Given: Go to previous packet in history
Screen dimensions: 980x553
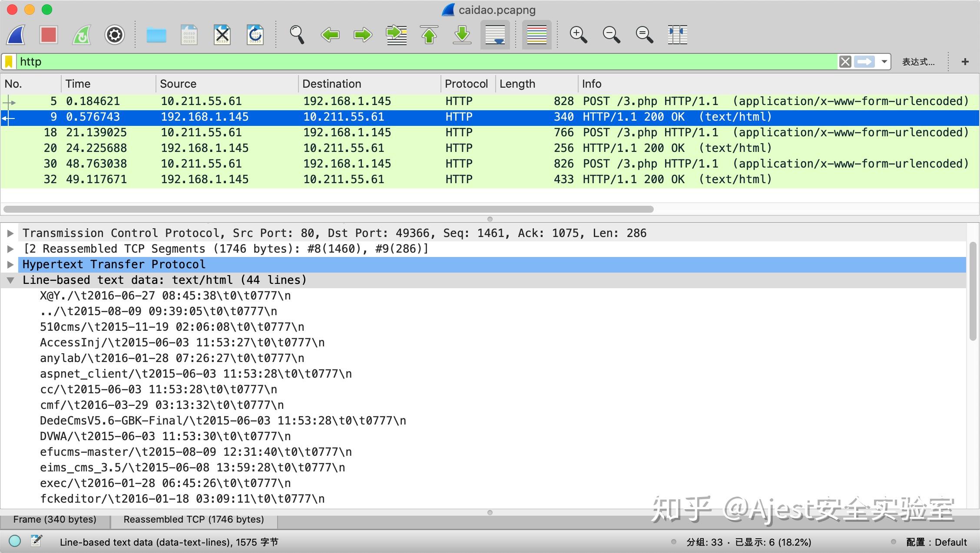Looking at the screenshot, I should point(330,35).
